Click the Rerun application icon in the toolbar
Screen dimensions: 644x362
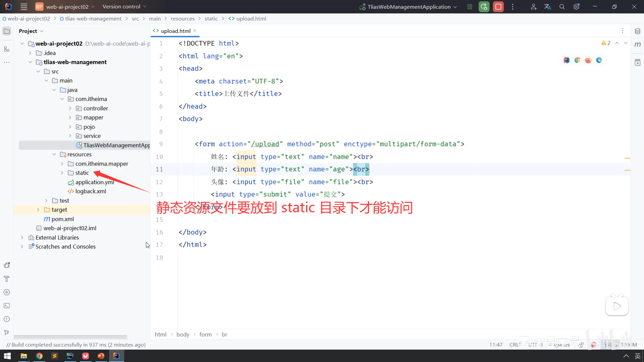point(484,7)
